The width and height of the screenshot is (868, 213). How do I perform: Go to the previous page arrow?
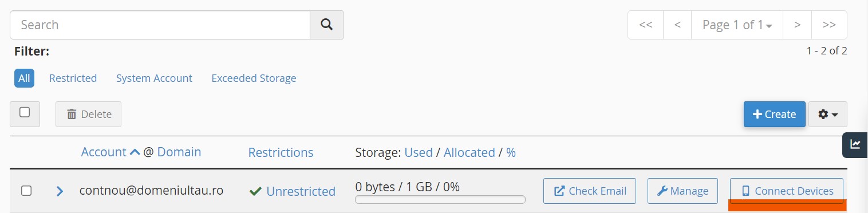click(678, 25)
